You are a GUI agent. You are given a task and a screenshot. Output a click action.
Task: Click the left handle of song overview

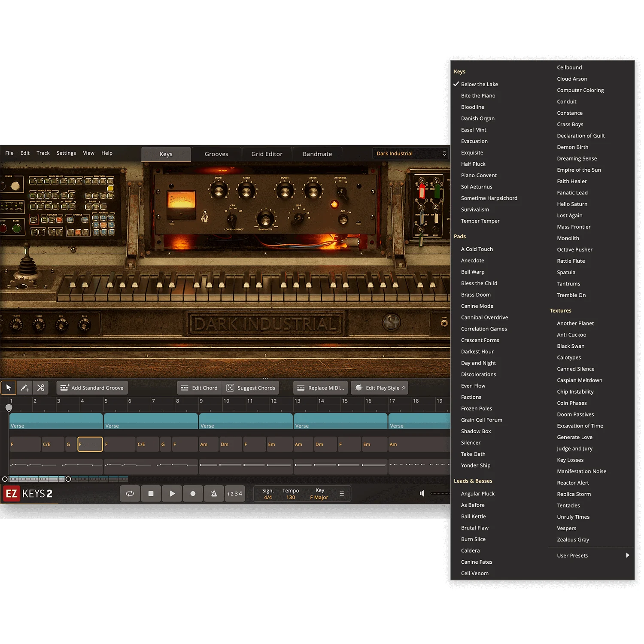[5, 479]
